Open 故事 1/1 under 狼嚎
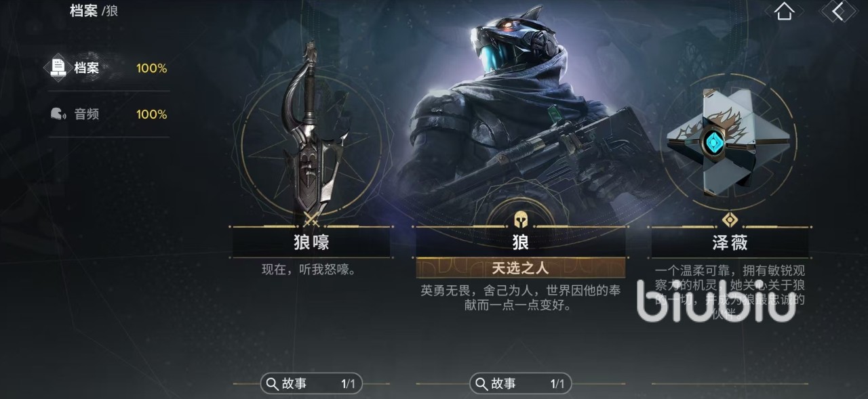Viewport: 868px width, 399px height. tap(311, 384)
